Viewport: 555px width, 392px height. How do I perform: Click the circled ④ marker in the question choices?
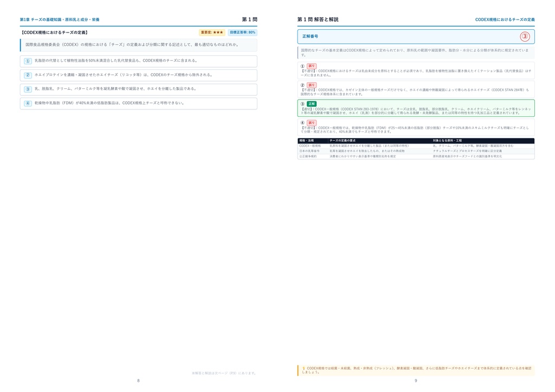(x=28, y=103)
